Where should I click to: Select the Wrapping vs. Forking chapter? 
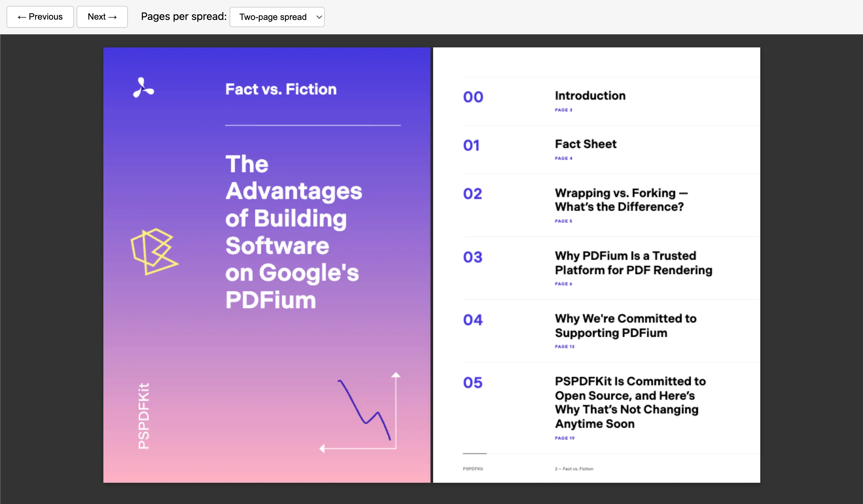(621, 200)
